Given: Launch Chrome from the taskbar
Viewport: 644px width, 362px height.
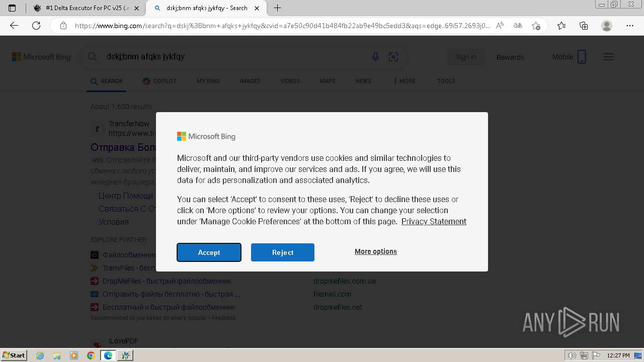Looking at the screenshot, I should pos(91,355).
